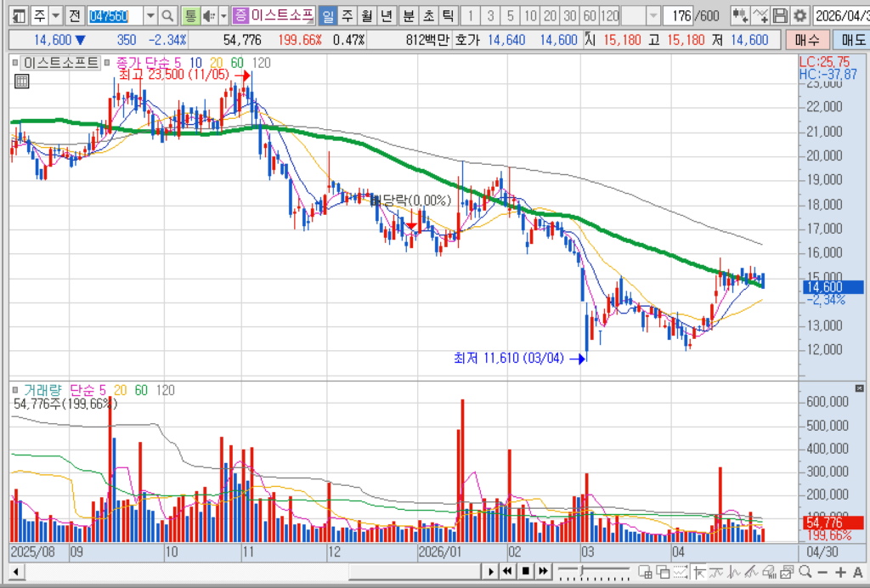
Task: Adjust the chart zoom slider handle
Action: [582, 571]
